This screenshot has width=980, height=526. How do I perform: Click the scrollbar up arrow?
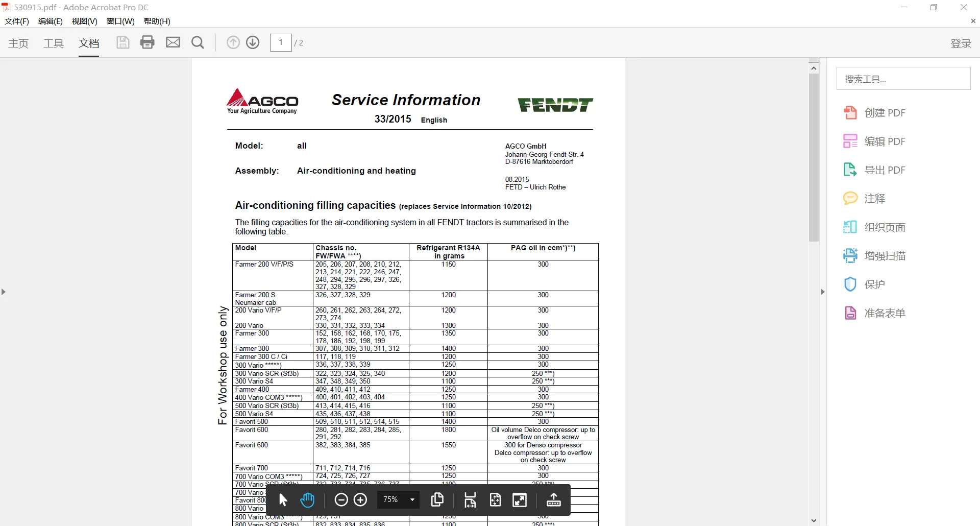coord(814,68)
